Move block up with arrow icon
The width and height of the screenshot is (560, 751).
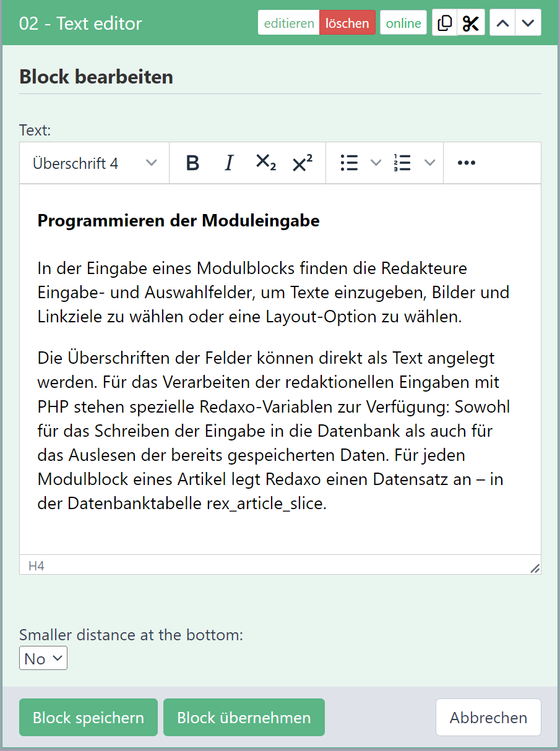[x=503, y=24]
